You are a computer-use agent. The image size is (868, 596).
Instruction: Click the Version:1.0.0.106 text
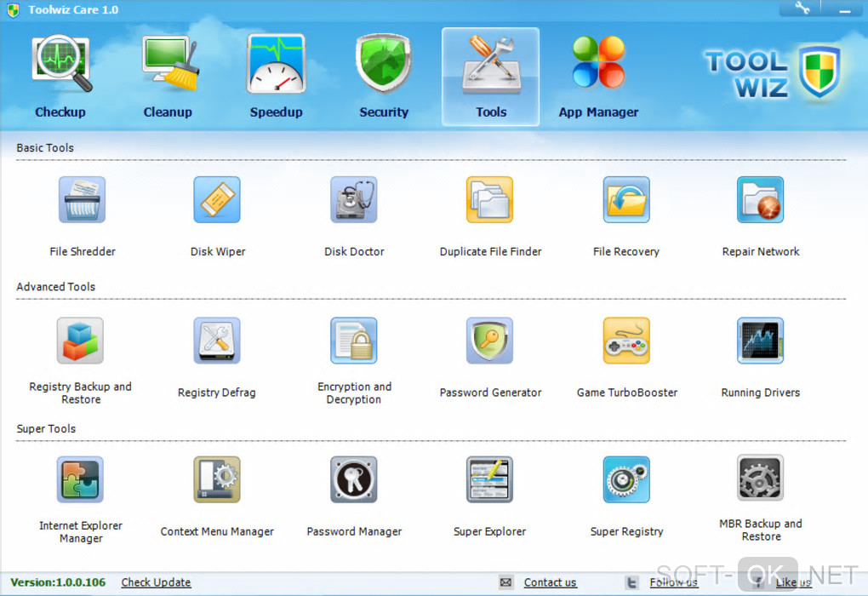pyautogui.click(x=58, y=582)
